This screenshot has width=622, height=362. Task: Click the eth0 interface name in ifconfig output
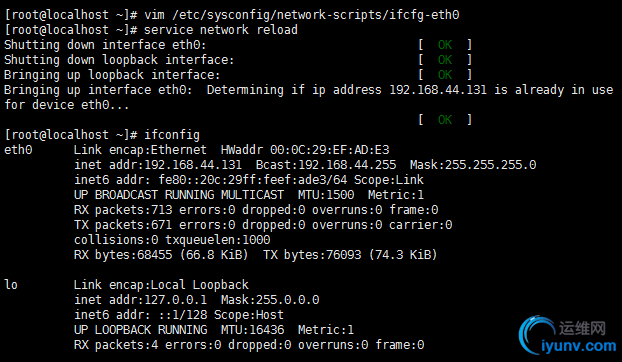[18, 150]
